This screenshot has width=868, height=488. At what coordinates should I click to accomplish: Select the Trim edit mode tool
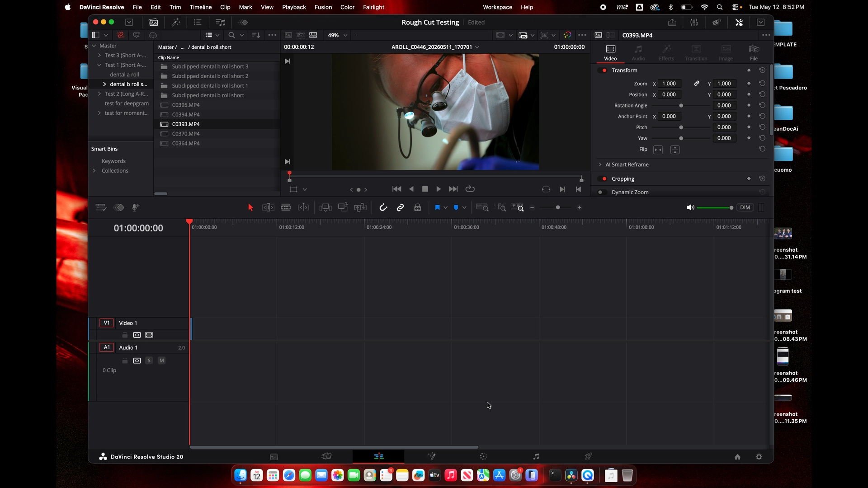point(268,207)
